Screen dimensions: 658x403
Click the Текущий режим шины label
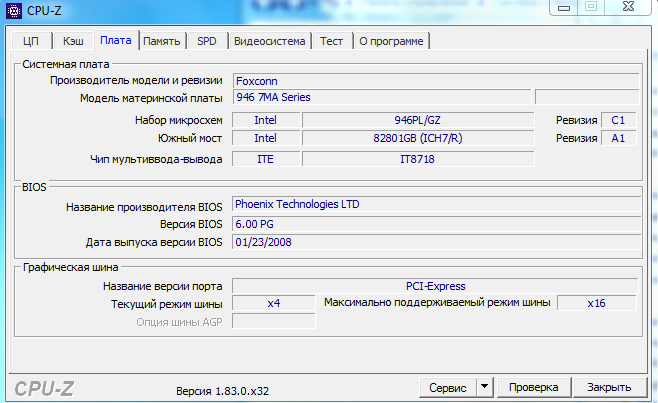(x=167, y=304)
